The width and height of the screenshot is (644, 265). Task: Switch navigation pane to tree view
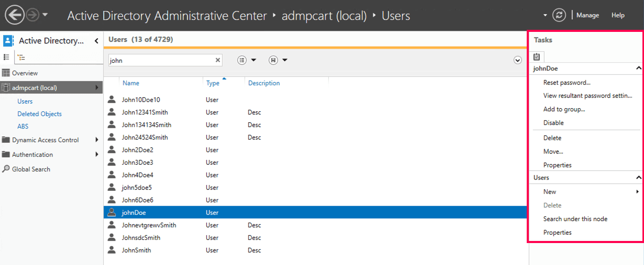21,57
